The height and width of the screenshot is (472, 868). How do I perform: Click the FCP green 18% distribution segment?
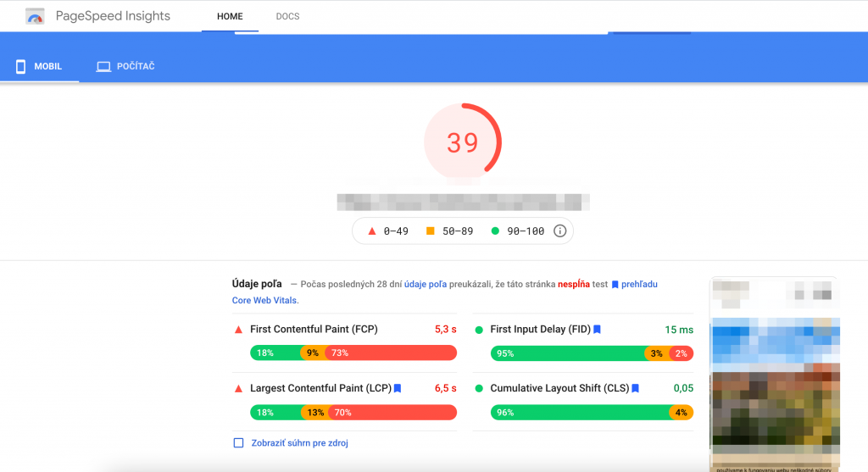point(275,353)
